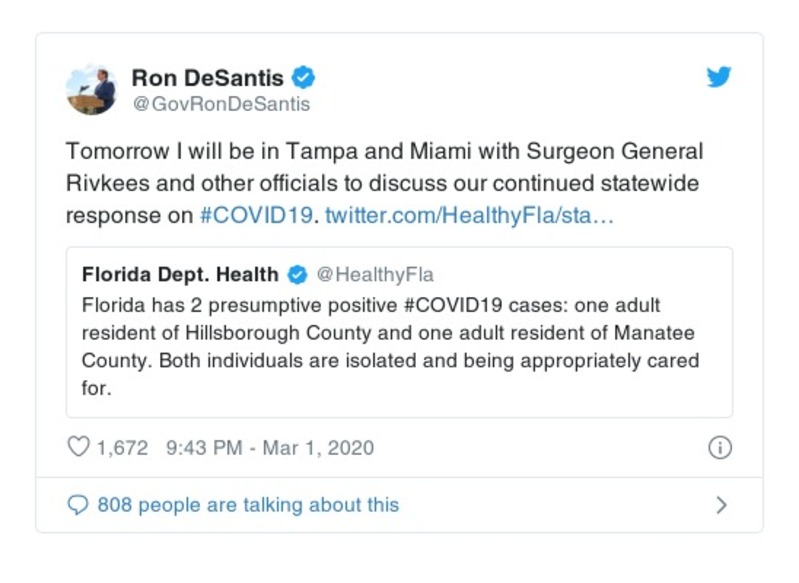The image size is (799, 583).
Task: Click Ron DeSantis's verified badge
Action: point(304,78)
